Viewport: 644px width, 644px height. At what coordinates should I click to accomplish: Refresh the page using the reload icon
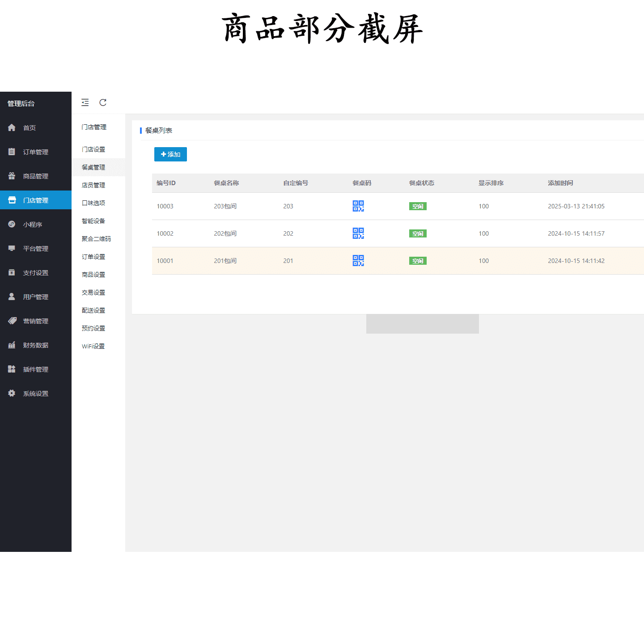(103, 102)
